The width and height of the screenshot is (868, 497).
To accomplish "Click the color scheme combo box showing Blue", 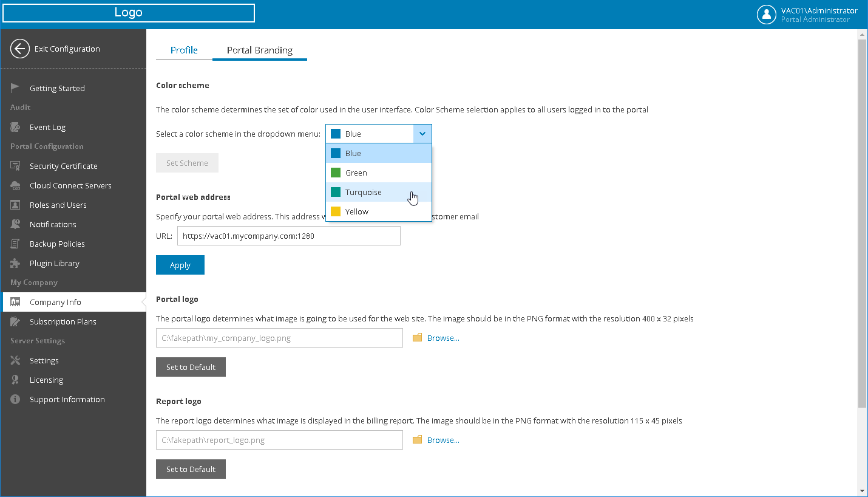I will point(379,134).
